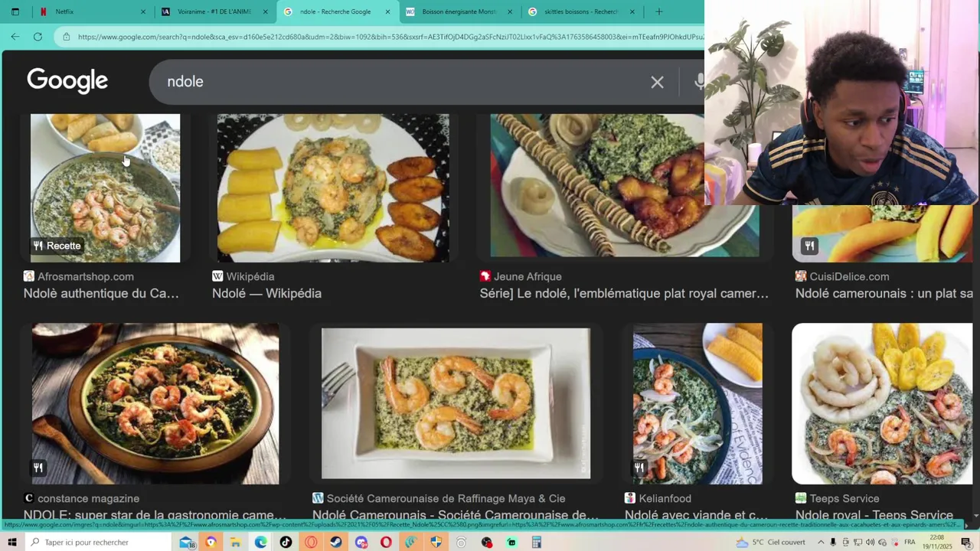This screenshot has height=551, width=980.
Task: Click the recipe badge on Kelianfood image
Action: point(639,468)
